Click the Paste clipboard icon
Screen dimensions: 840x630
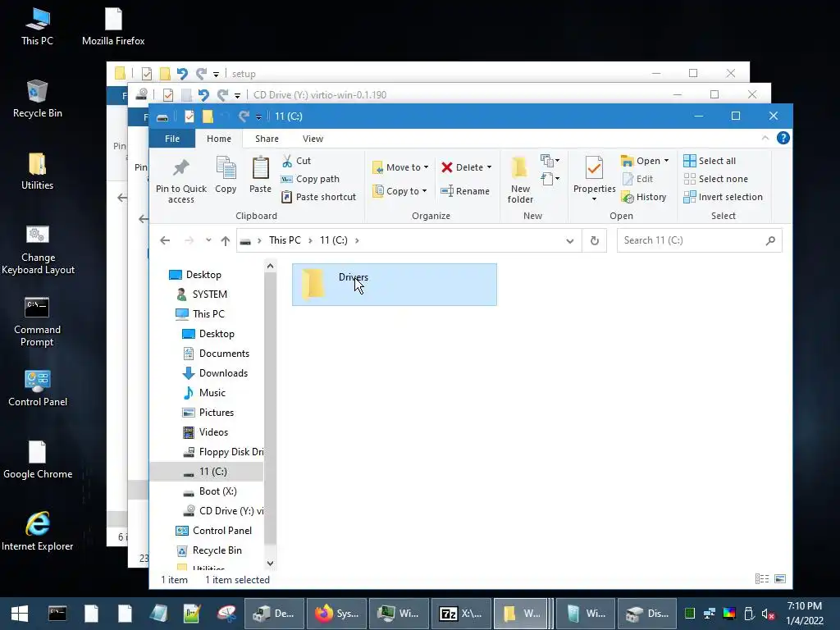pyautogui.click(x=260, y=168)
